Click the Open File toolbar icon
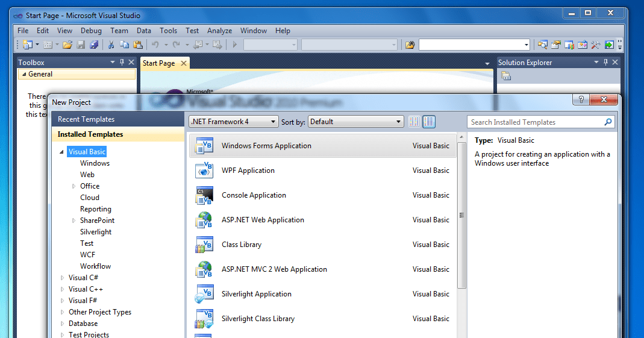This screenshot has height=338, width=644. pyautogui.click(x=67, y=45)
